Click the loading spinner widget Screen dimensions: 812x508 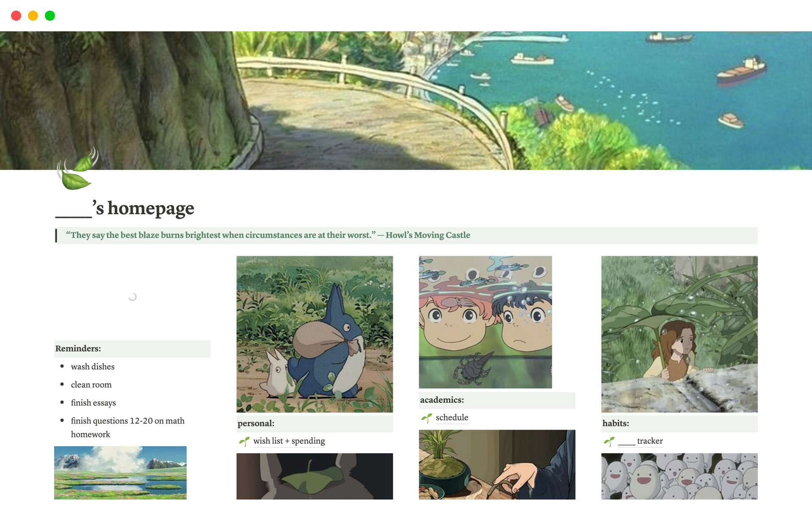[132, 297]
